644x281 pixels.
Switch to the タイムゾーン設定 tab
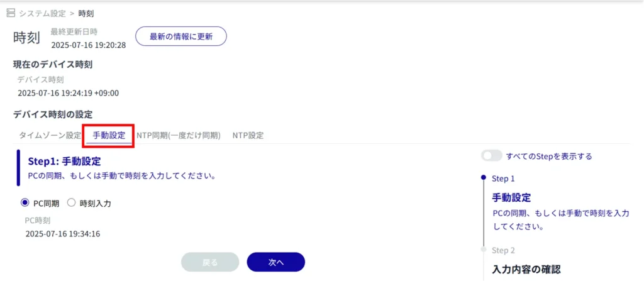coord(50,135)
